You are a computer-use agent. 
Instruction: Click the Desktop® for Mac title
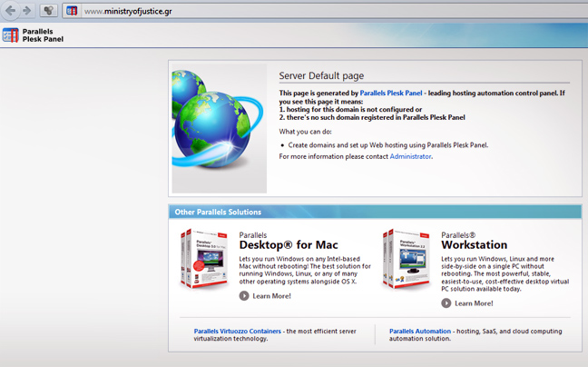click(x=289, y=245)
